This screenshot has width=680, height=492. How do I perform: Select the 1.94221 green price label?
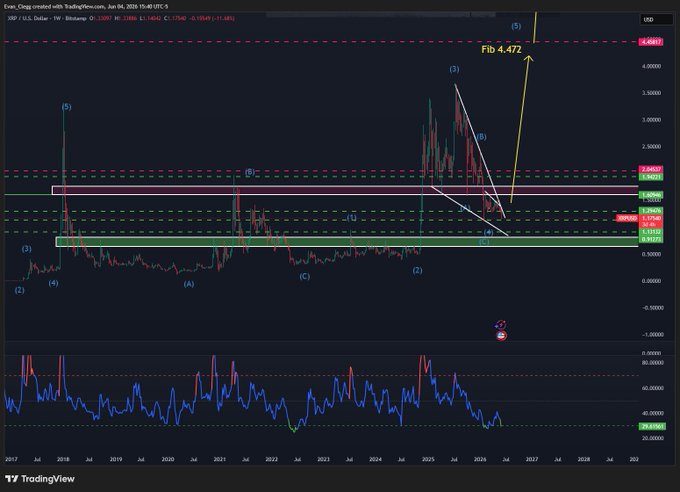[x=651, y=177]
